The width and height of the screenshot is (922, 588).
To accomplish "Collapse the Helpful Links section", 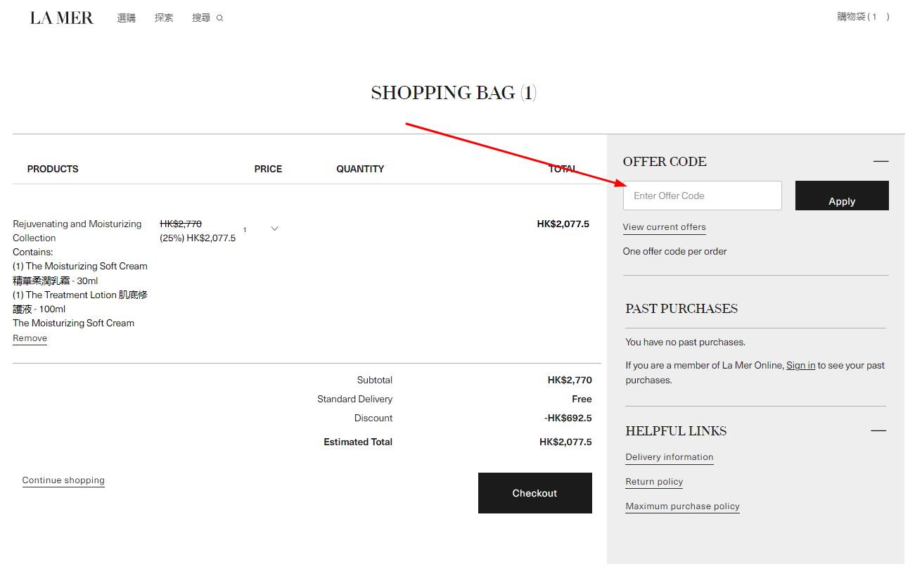I will pos(878,430).
